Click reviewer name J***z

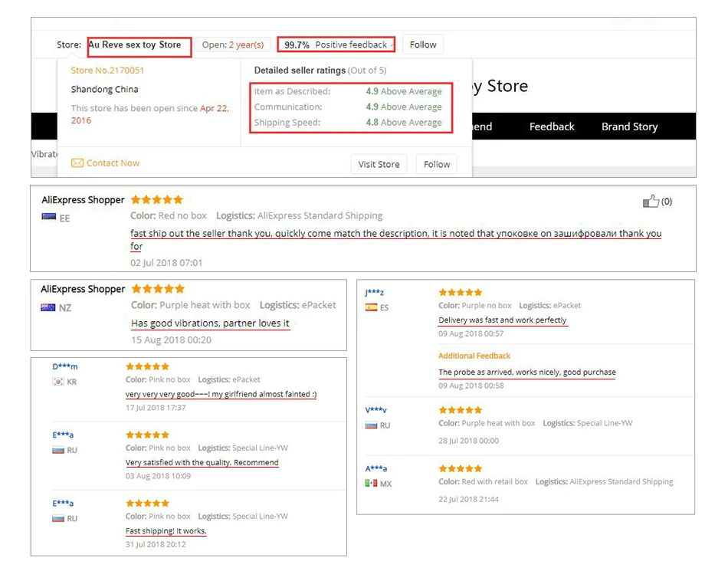click(x=374, y=292)
